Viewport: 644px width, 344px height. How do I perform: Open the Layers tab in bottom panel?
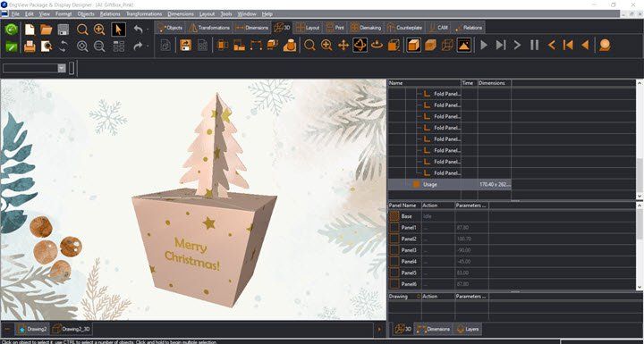(x=468, y=329)
